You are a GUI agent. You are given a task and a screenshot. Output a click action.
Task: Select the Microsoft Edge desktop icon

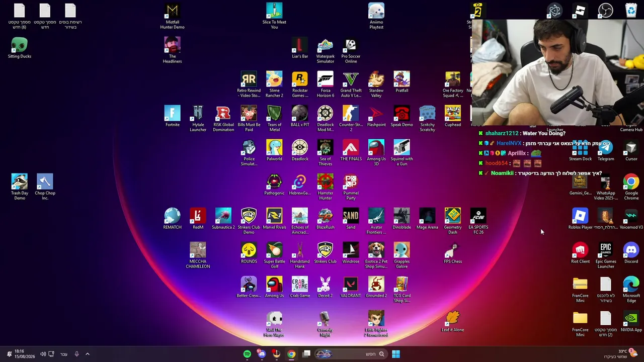(631, 290)
